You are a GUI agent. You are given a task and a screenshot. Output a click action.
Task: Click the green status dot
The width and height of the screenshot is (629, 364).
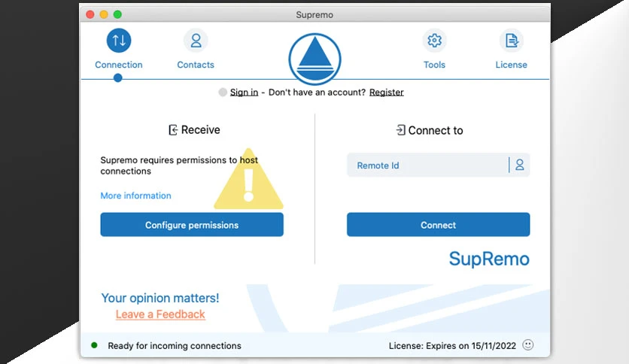coord(94,345)
